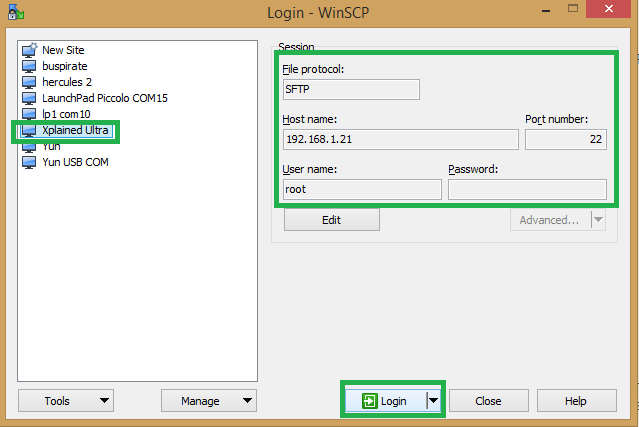
Task: Click the User name field containing root
Action: (362, 189)
